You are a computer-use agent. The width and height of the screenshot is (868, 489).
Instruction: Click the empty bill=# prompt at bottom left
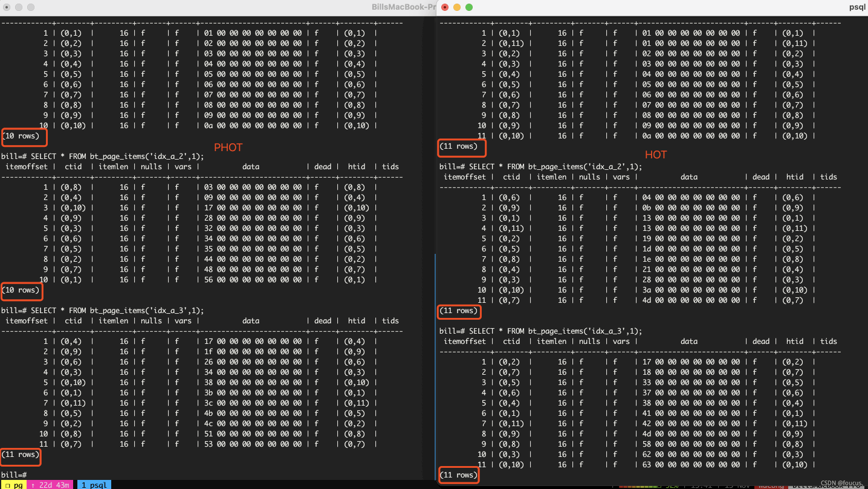(13, 475)
